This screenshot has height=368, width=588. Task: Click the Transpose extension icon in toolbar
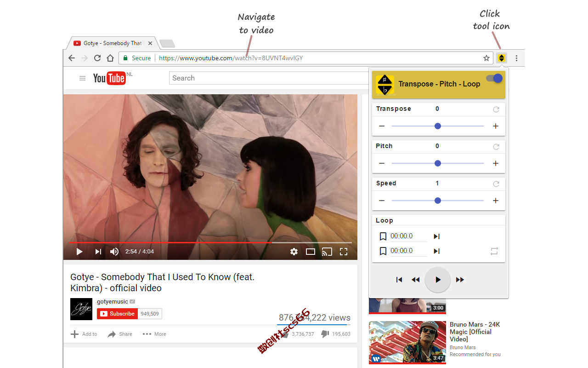(x=502, y=58)
